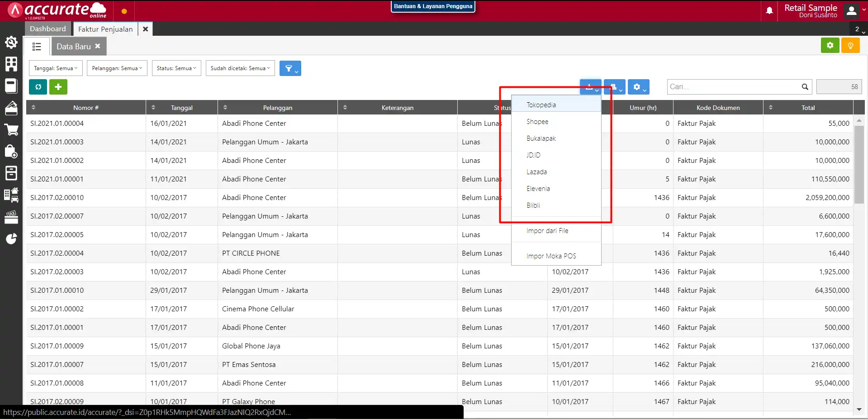Sort by the Keterangan column header

tap(397, 108)
